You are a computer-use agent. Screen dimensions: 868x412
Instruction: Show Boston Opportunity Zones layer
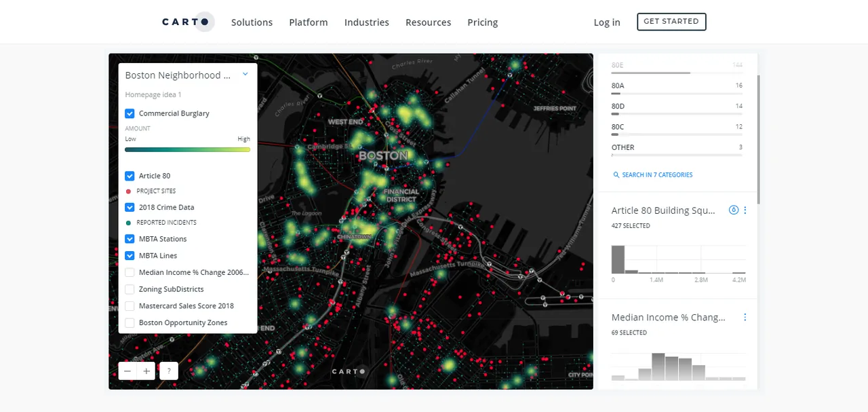pyautogui.click(x=130, y=323)
